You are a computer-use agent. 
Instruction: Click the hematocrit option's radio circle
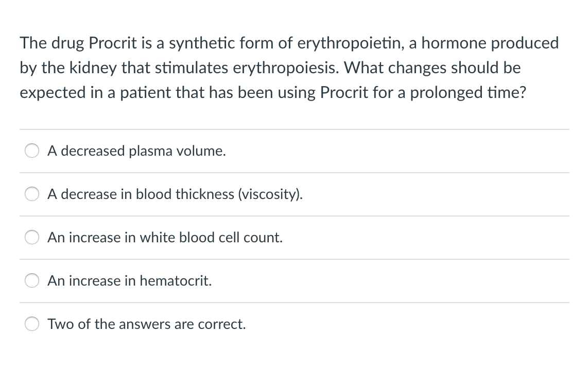[x=32, y=280]
